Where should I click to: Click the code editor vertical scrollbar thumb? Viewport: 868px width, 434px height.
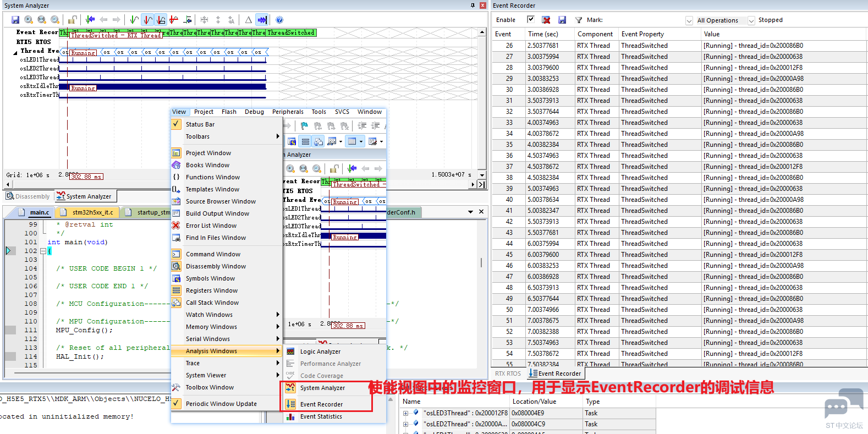481,263
